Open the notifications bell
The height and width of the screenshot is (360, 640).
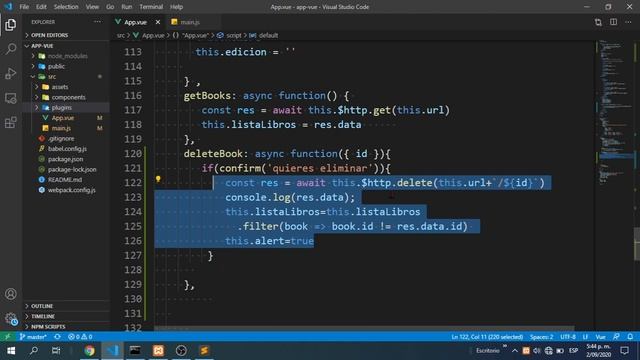(x=630, y=337)
